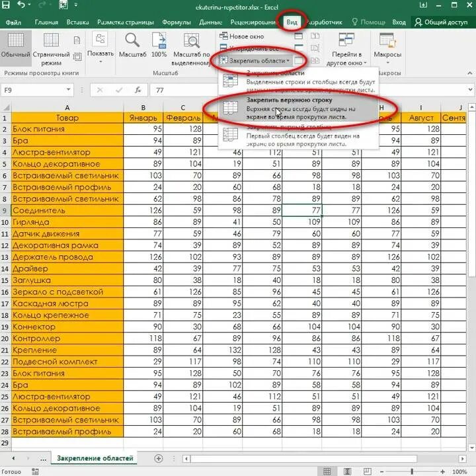Click the Name Box showing F9
Image resolution: width=476 pixels, height=476 pixels.
(32, 90)
